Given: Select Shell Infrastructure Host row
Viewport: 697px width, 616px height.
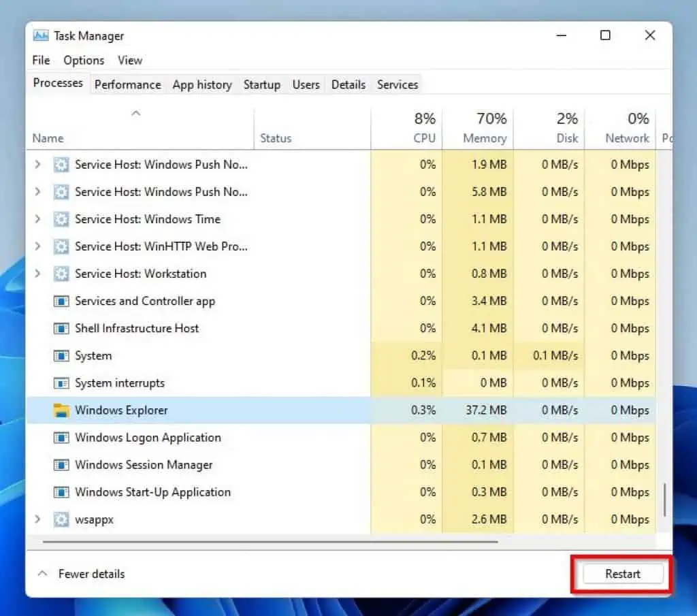Looking at the screenshot, I should coord(341,329).
